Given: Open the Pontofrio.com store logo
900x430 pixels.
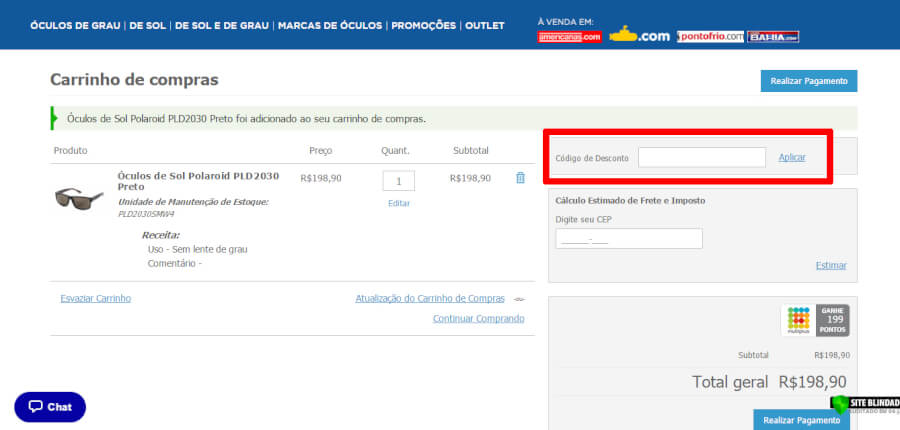Looking at the screenshot, I should [710, 37].
